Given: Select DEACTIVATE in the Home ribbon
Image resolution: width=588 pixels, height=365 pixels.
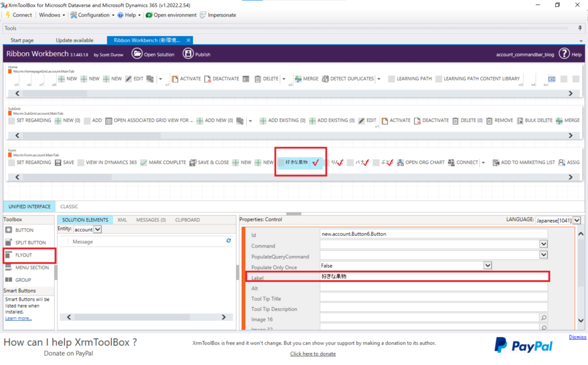Looking at the screenshot, I should (222, 79).
